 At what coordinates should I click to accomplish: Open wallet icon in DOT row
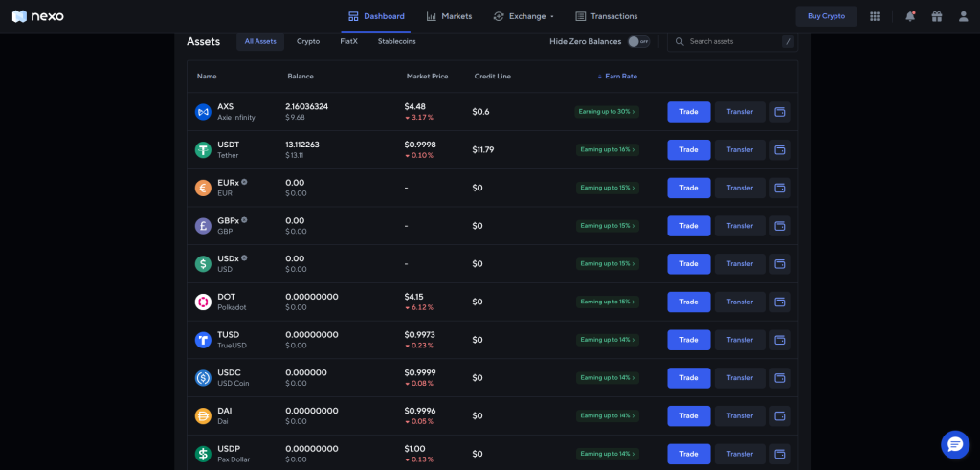click(x=779, y=302)
